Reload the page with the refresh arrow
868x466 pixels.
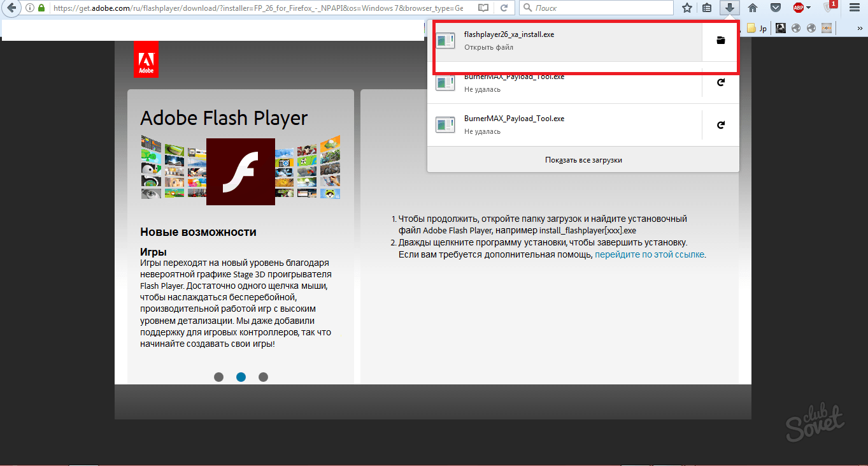click(504, 8)
